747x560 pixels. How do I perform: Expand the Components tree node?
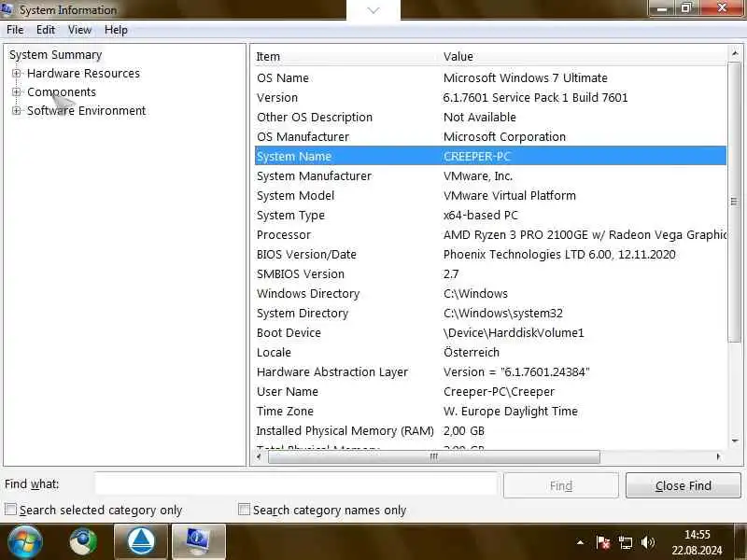16,91
